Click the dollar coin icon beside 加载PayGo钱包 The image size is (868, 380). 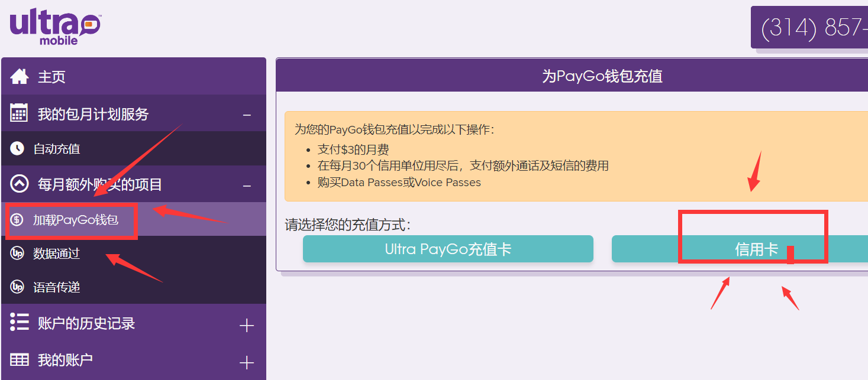[x=17, y=220]
